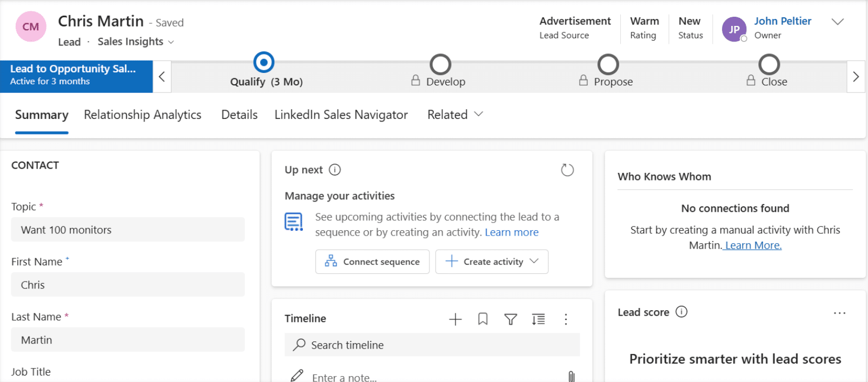Open Lead score more options ellipsis
This screenshot has width=868, height=382.
point(839,313)
